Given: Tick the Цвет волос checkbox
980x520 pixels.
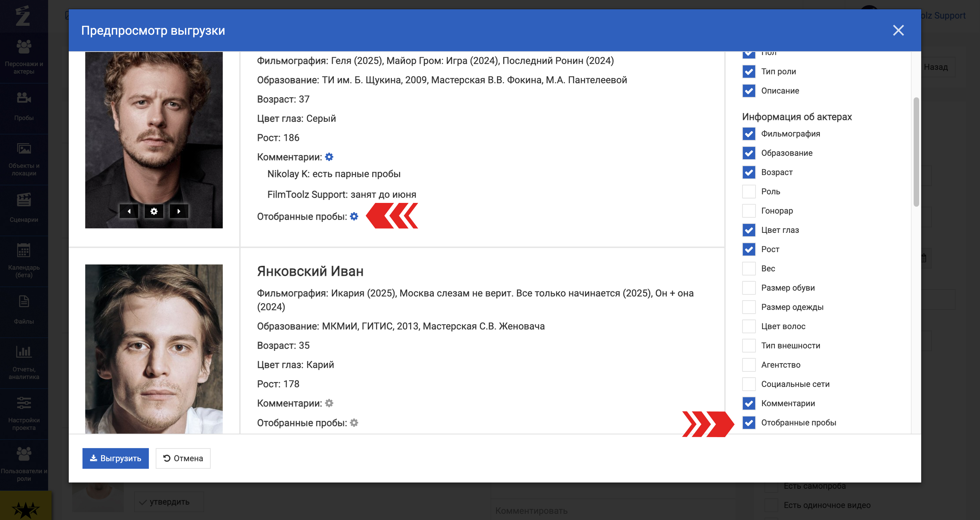Looking at the screenshot, I should [749, 326].
